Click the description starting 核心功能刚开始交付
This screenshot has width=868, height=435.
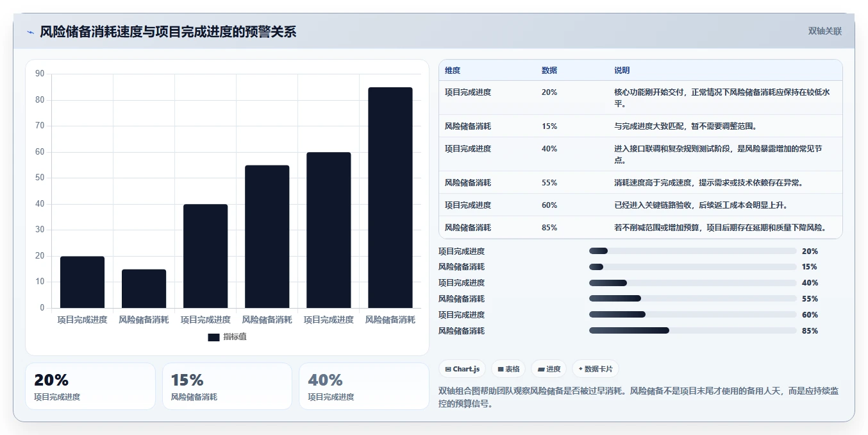(x=722, y=98)
